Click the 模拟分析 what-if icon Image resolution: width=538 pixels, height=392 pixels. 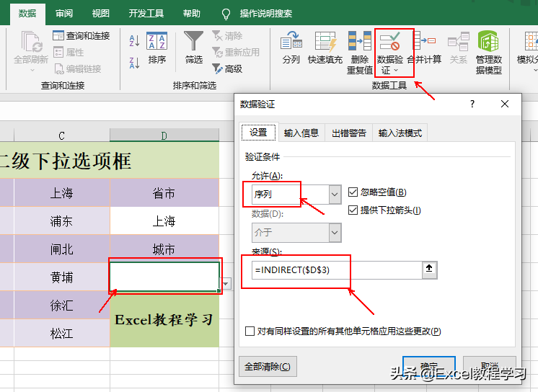click(531, 41)
